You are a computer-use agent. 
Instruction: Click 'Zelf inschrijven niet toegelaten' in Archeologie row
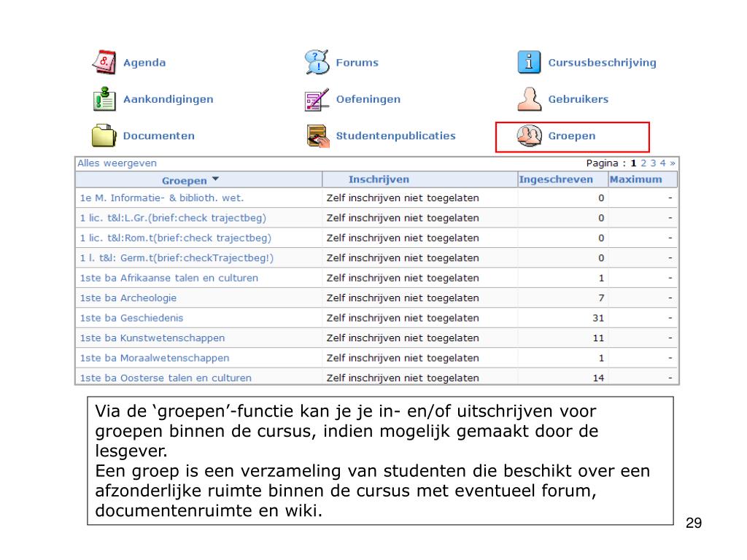click(x=403, y=298)
